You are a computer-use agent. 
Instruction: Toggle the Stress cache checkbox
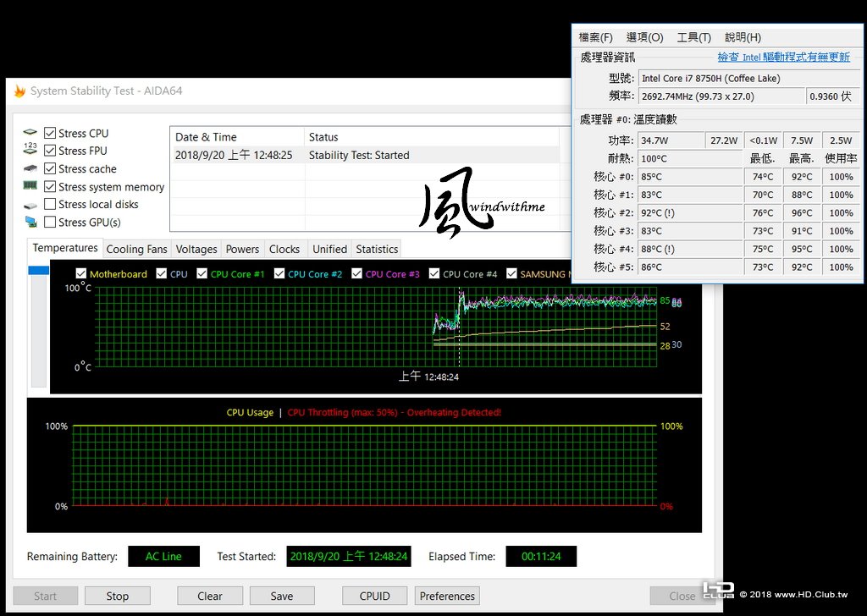(50, 168)
